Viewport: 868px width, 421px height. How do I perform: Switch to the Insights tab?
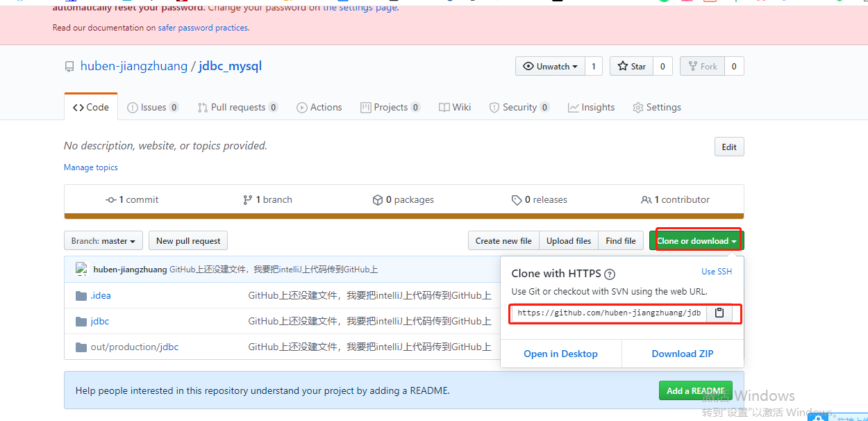click(591, 107)
